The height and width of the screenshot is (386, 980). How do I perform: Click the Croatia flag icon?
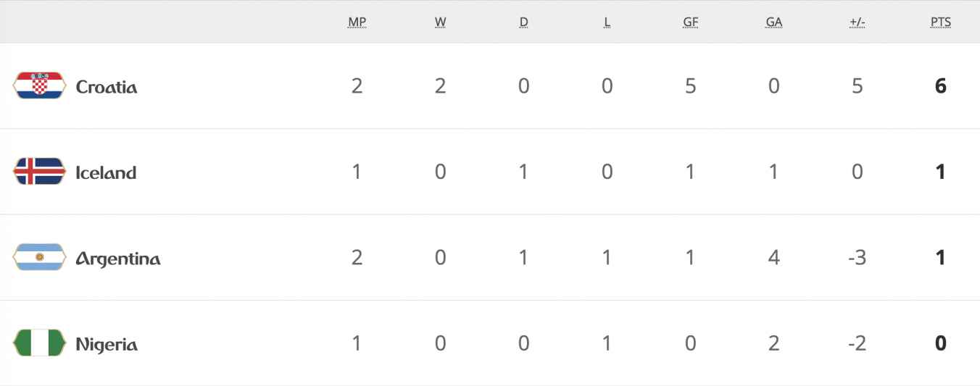pos(39,86)
